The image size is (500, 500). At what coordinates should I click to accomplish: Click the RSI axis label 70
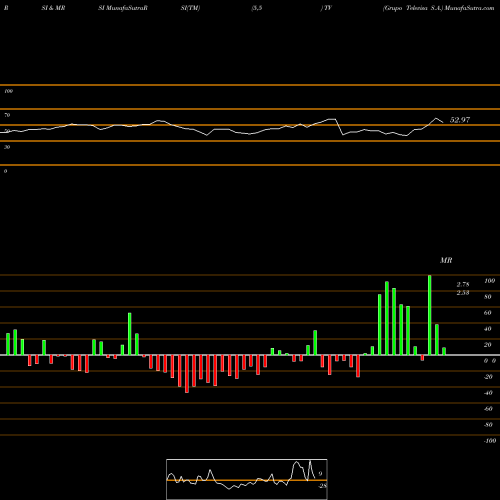pyautogui.click(x=7, y=115)
